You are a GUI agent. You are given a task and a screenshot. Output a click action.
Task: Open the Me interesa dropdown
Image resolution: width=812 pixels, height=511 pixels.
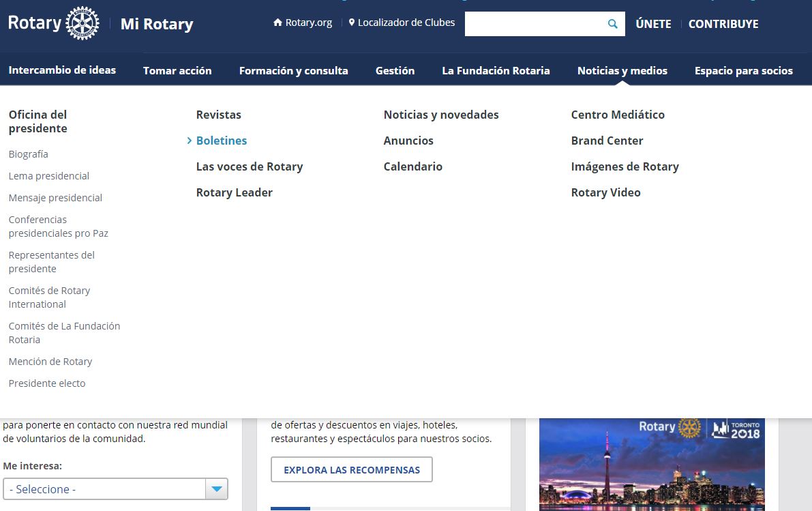coord(115,488)
